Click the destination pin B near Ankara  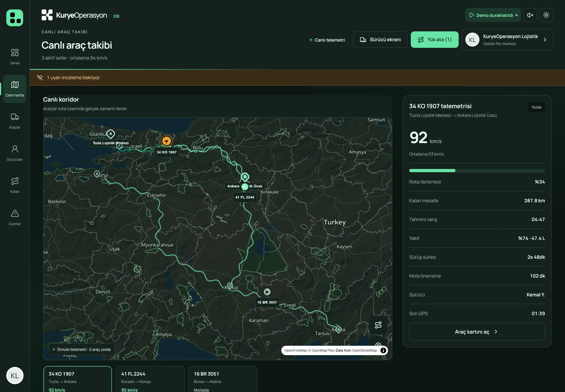pos(245,177)
